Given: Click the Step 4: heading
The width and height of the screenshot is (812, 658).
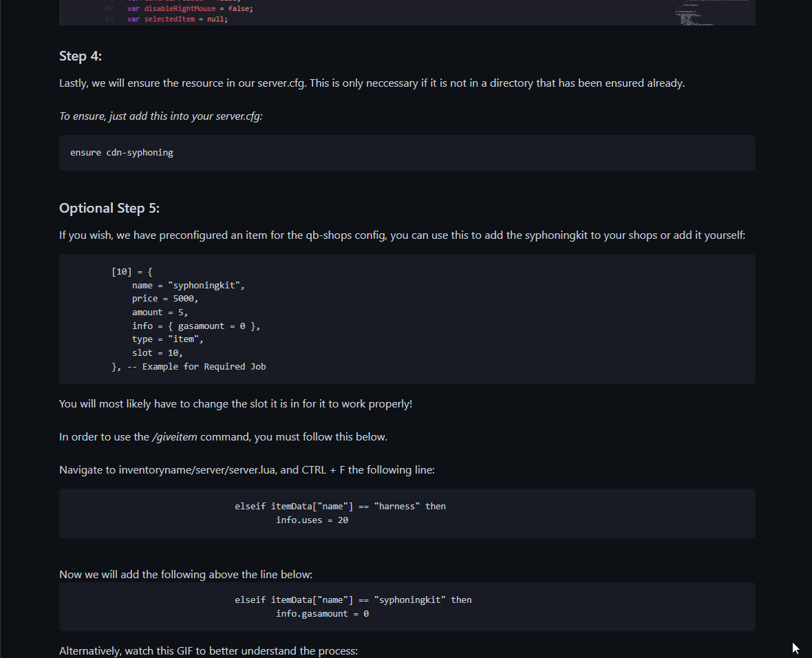Looking at the screenshot, I should click(81, 56).
